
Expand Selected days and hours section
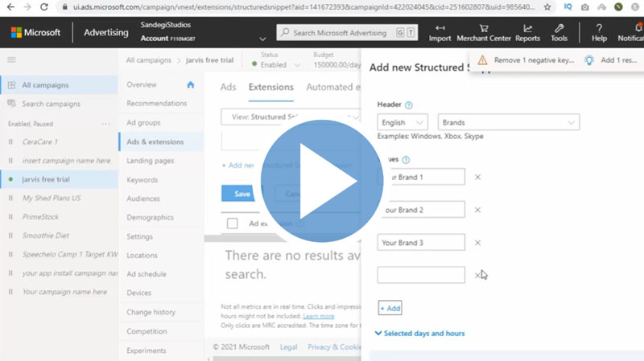click(419, 334)
